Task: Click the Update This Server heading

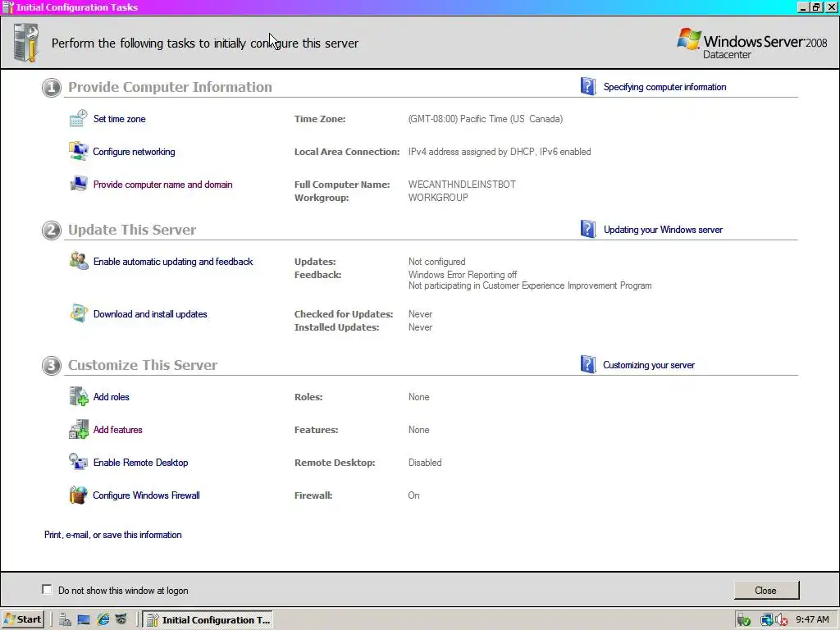Action: pos(132,230)
